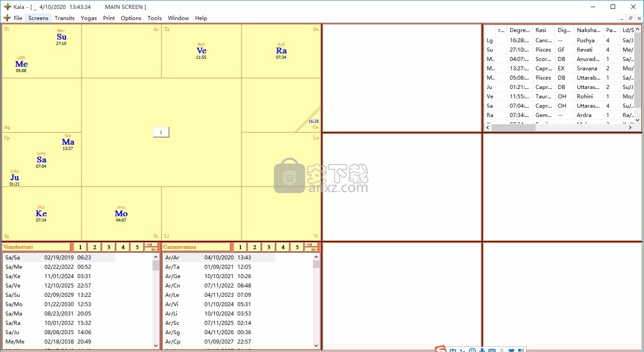Click the Mercury (Me) planet in Pisces
Image resolution: width=644 pixels, height=352 pixels.
point(21,64)
